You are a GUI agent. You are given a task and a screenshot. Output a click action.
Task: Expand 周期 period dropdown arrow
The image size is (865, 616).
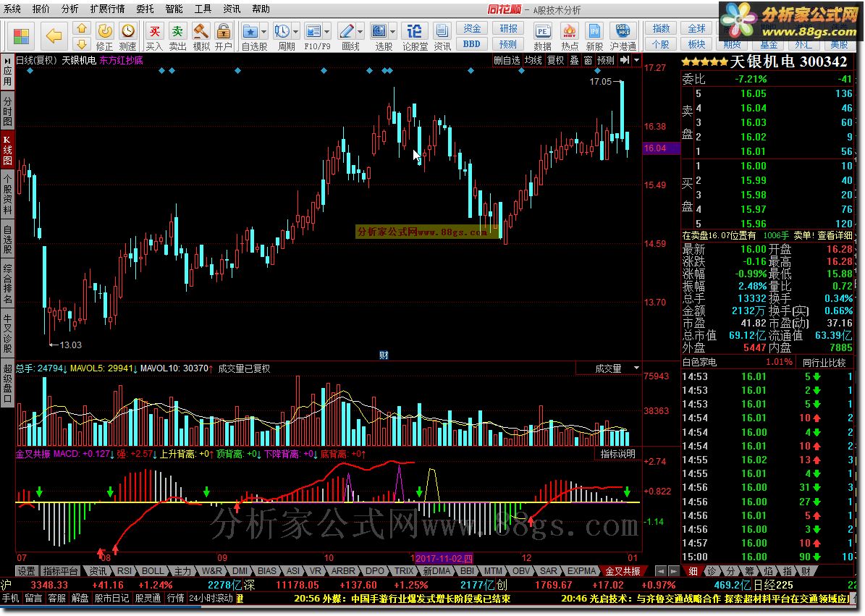point(295,31)
